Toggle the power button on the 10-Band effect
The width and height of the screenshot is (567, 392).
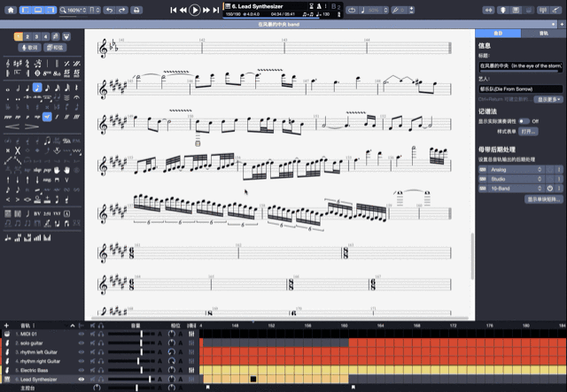549,188
